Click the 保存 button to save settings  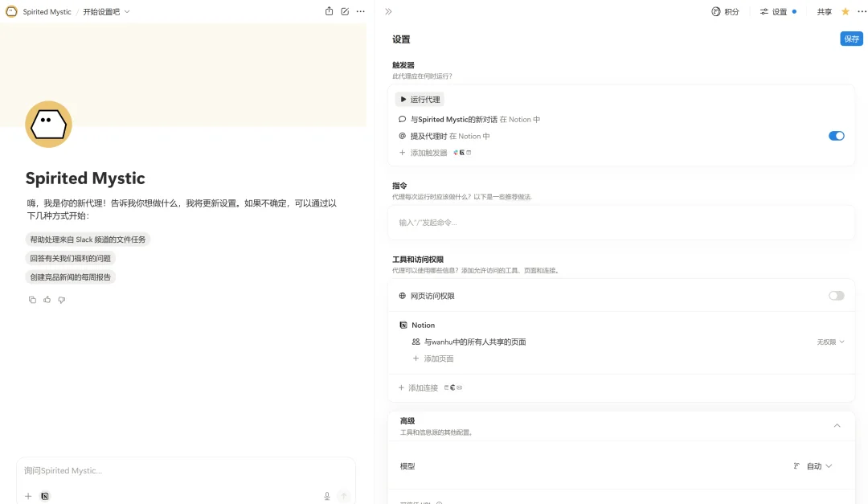(x=851, y=38)
